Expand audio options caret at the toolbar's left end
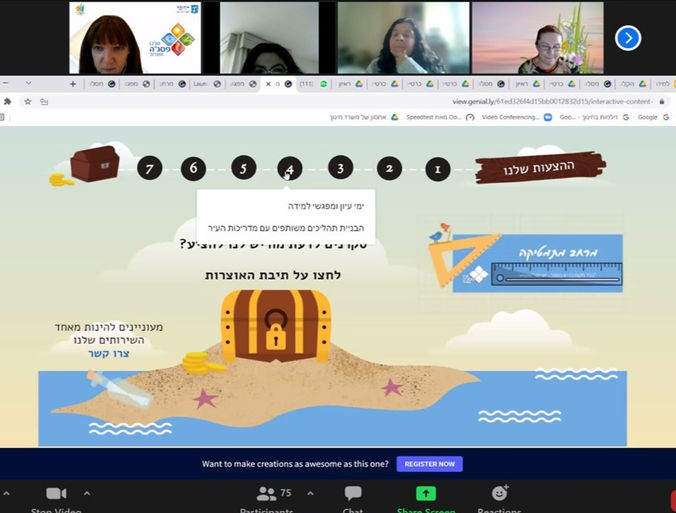 (6, 493)
